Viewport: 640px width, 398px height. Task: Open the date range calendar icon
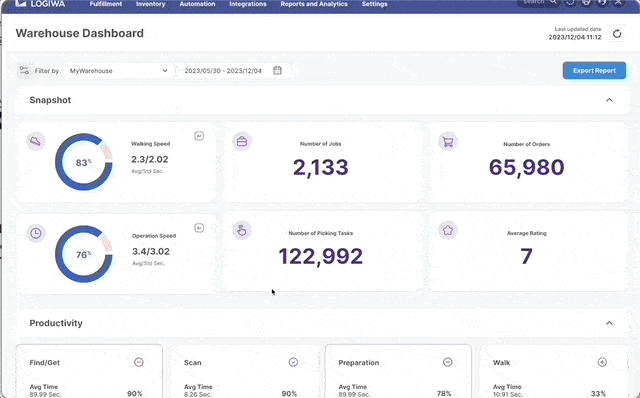coord(277,70)
